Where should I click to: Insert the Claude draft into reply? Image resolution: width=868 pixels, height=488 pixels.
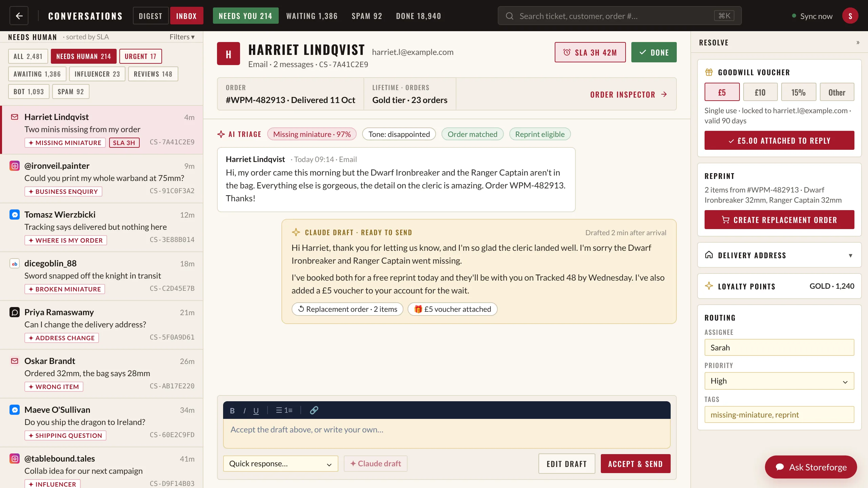(376, 464)
